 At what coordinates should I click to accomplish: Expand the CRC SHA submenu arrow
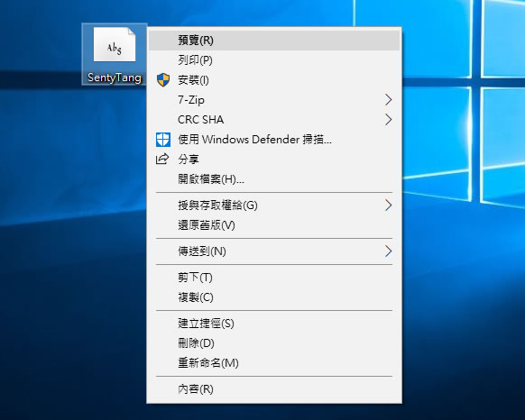(x=388, y=120)
